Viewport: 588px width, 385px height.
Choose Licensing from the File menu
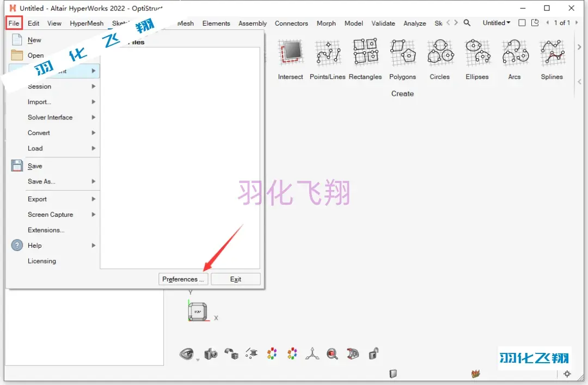(41, 261)
